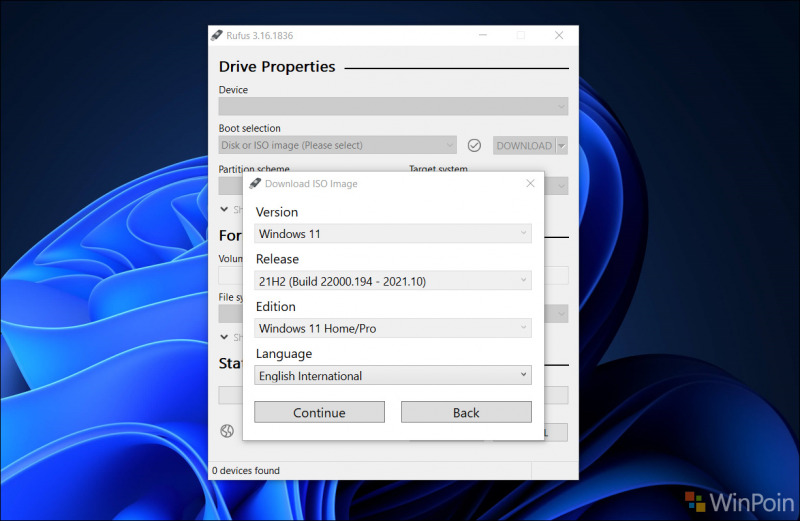This screenshot has height=521, width=800.
Task: Close the Download ISO Image dialog
Action: 530,183
